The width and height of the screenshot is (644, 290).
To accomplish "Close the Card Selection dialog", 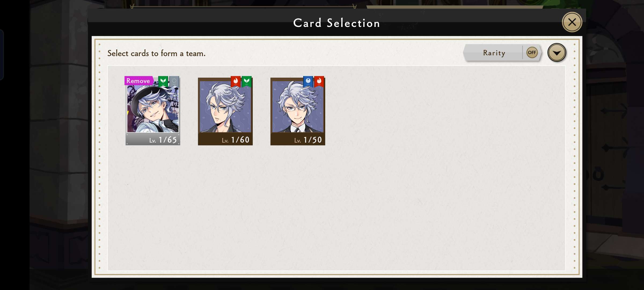I will pos(572,22).
